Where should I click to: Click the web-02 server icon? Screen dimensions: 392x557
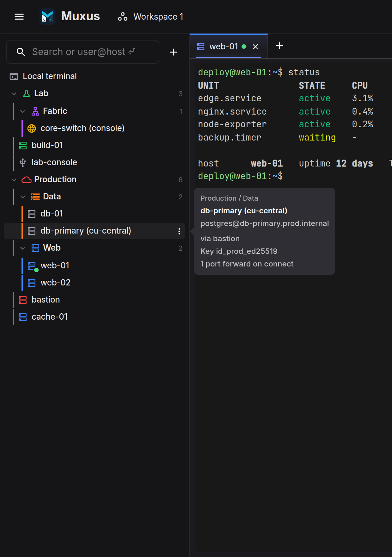pyautogui.click(x=32, y=283)
